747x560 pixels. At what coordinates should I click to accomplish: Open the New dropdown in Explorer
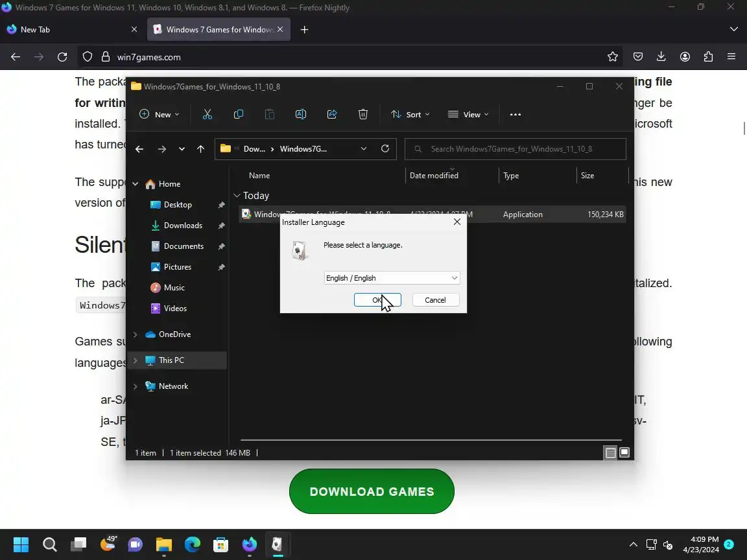[159, 114]
